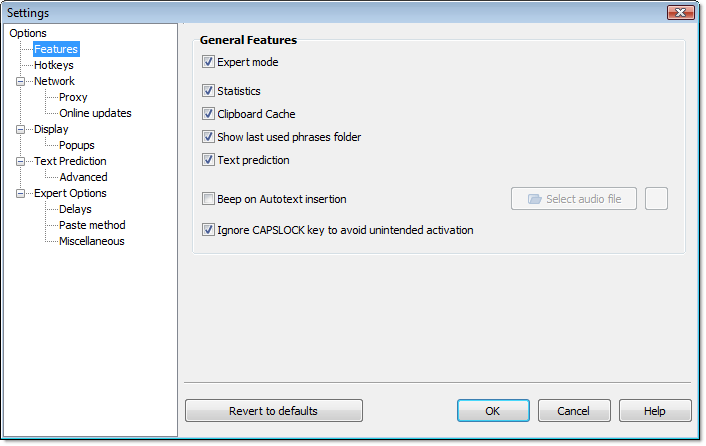Collapse the Network tree node
Image resolution: width=706 pixels, height=446 pixels.
click(x=20, y=81)
